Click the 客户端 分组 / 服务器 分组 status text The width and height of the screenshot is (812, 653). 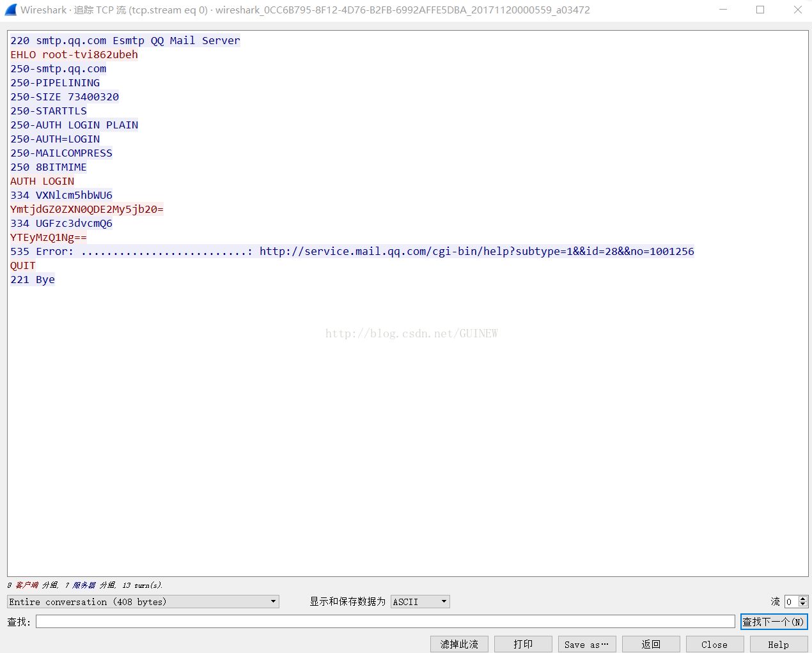click(x=85, y=585)
